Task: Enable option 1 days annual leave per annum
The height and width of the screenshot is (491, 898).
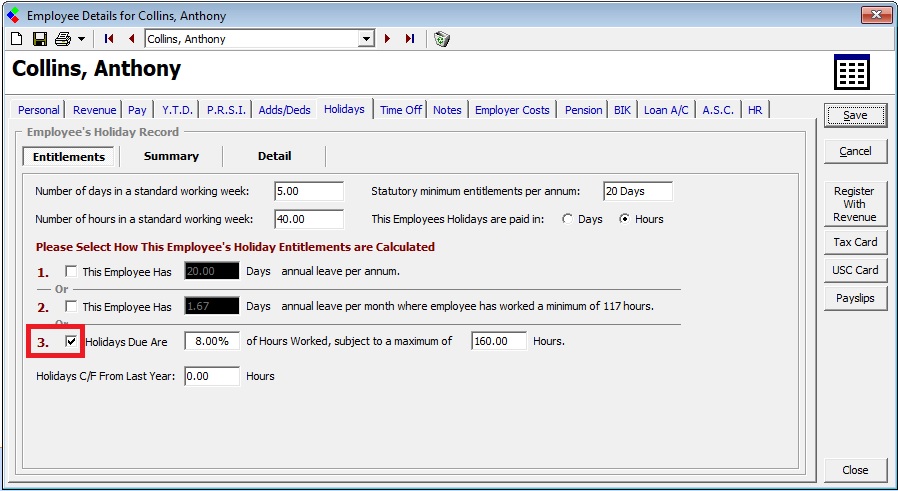Action: (71, 271)
